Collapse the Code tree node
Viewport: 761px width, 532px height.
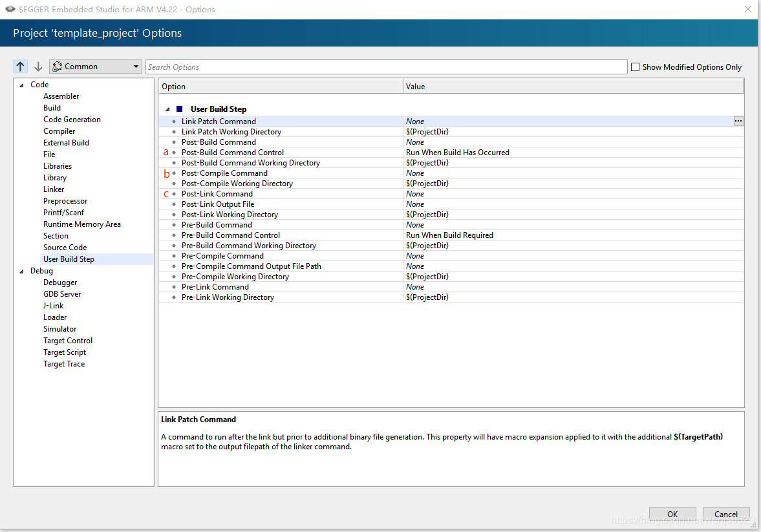point(21,85)
